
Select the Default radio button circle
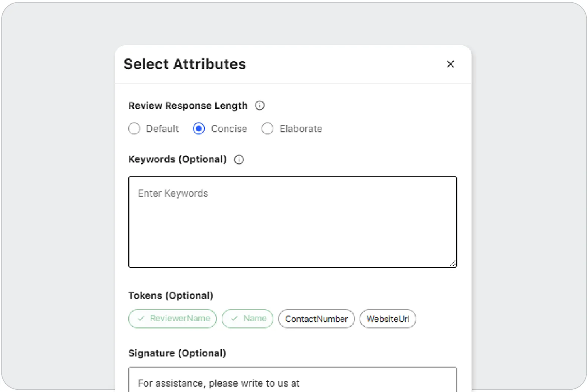(x=134, y=129)
